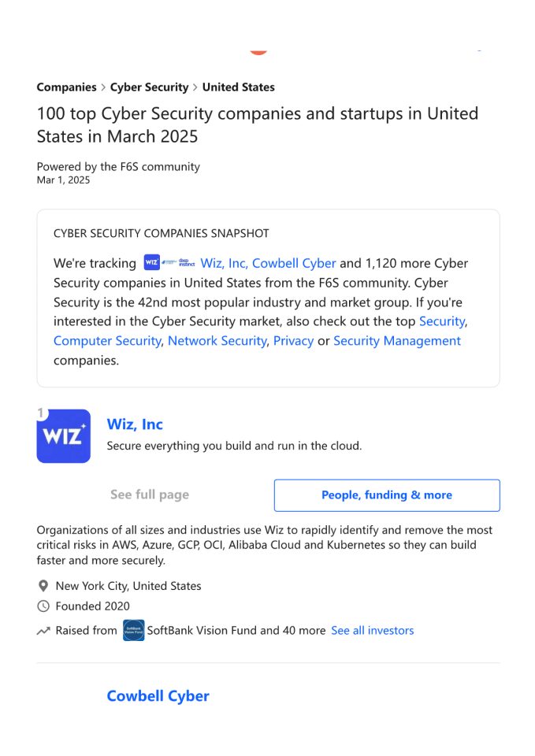Open the Cyber Security breadcrumb

coord(149,87)
